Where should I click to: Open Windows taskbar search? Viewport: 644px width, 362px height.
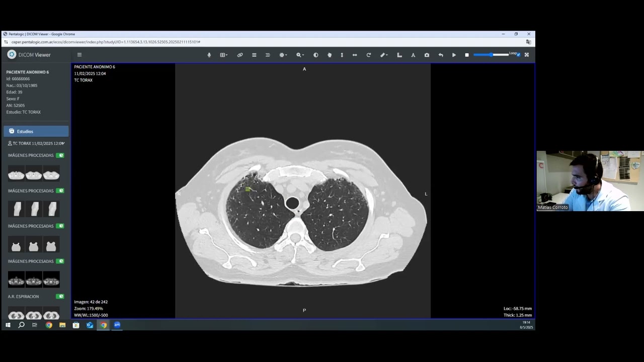(x=21, y=325)
